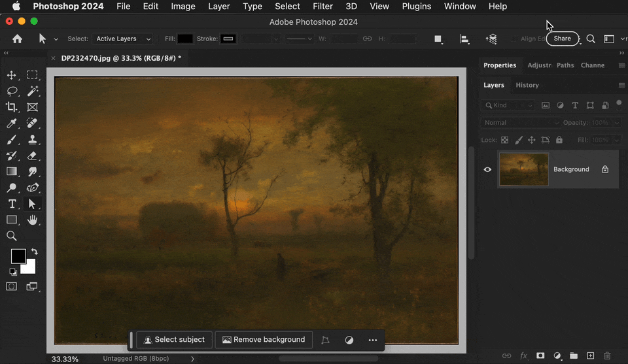The image size is (628, 364).
Task: Activate the Crop tool
Action: (11, 107)
